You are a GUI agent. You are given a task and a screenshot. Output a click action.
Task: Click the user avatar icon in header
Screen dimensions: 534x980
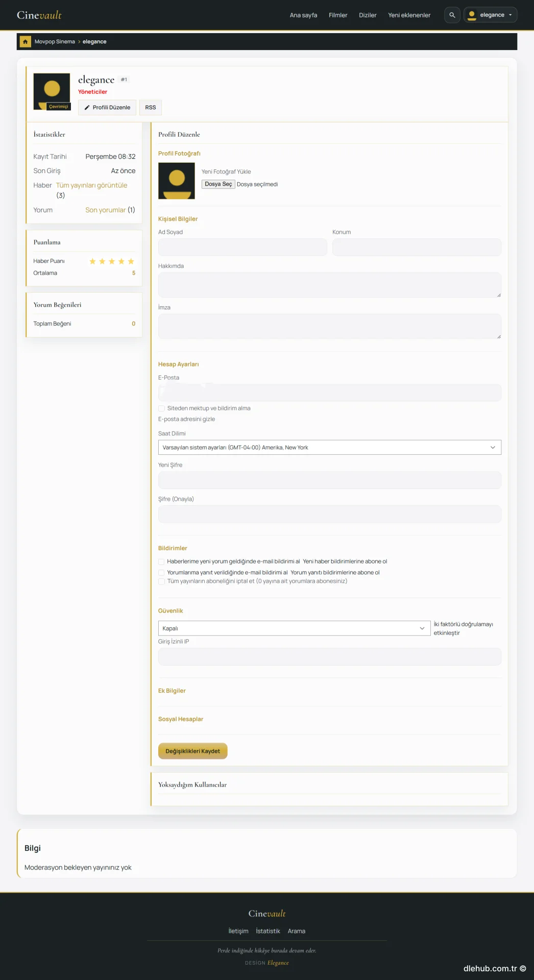click(x=472, y=15)
